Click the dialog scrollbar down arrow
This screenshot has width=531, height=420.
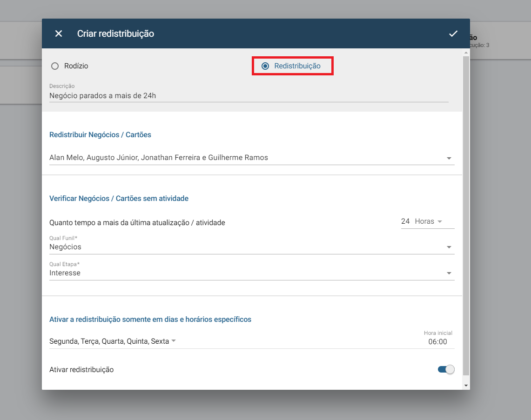click(466, 386)
